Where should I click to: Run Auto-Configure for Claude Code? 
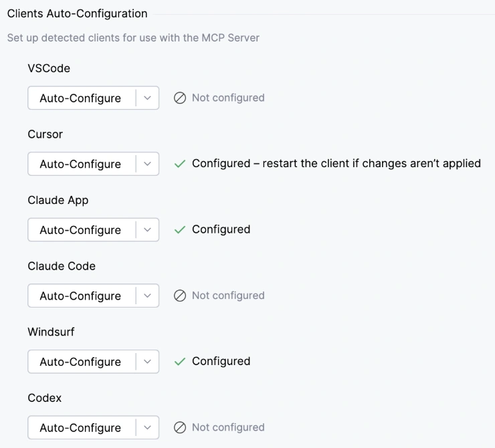[x=80, y=296]
